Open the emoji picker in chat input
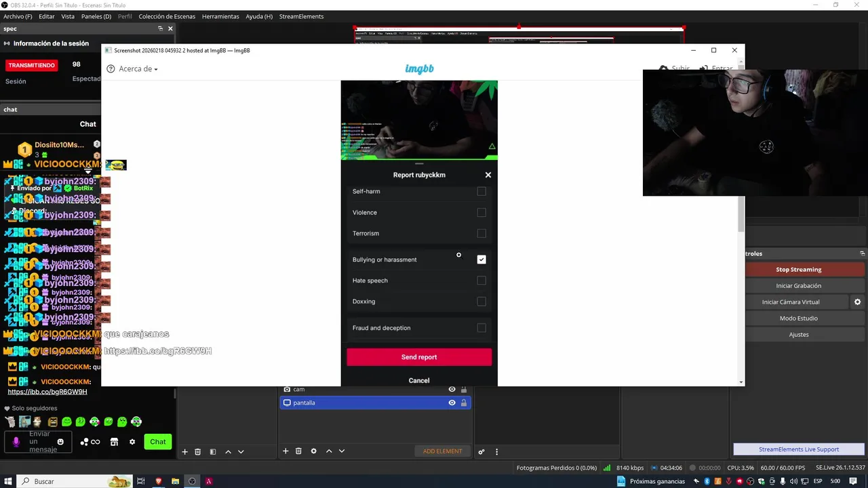Screen dimensions: 868x488 [60, 442]
